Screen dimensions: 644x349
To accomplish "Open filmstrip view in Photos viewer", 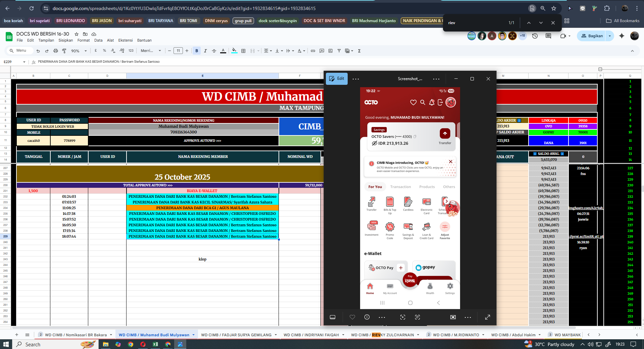I will (x=333, y=317).
